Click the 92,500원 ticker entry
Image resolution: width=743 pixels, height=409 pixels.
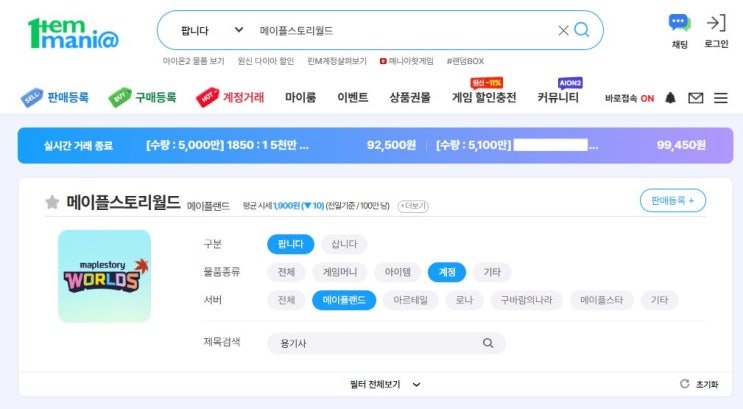(x=391, y=145)
